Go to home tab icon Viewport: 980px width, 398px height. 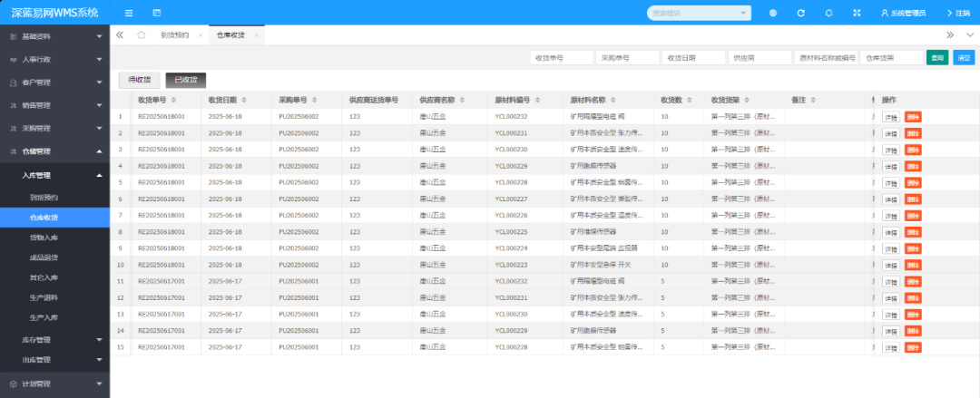[141, 34]
